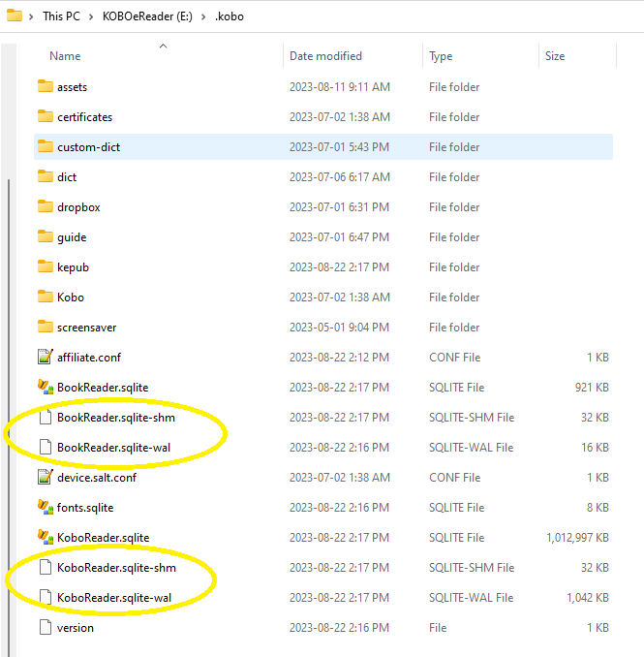Click the guide folder name text
Viewport: 644px width, 657px height.
[72, 237]
